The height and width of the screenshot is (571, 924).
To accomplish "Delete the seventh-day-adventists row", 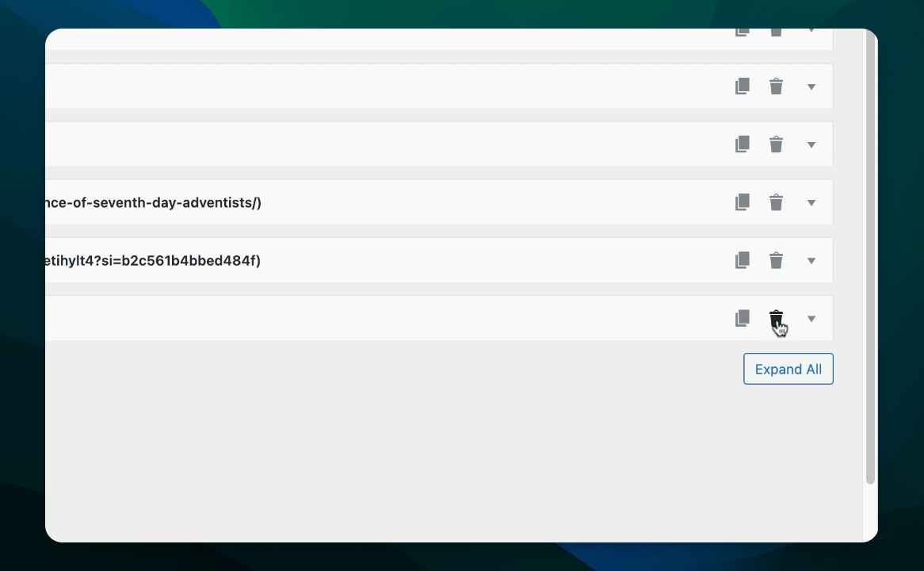I will click(x=776, y=202).
